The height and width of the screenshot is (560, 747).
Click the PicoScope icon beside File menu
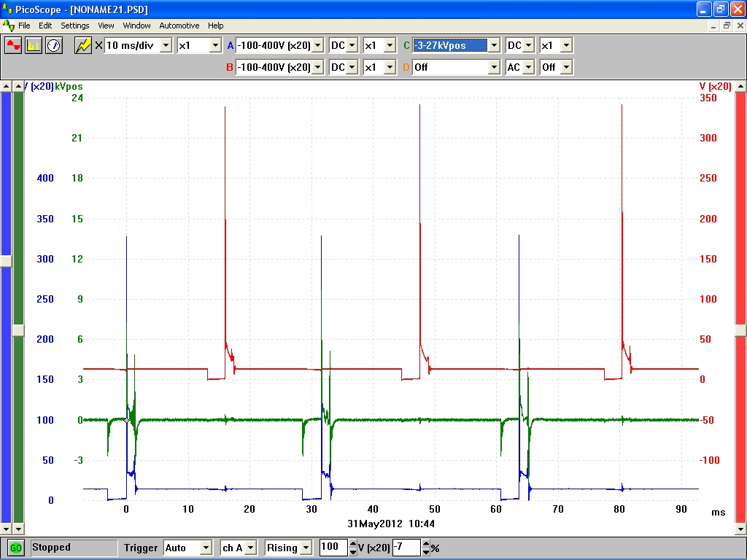[8, 26]
